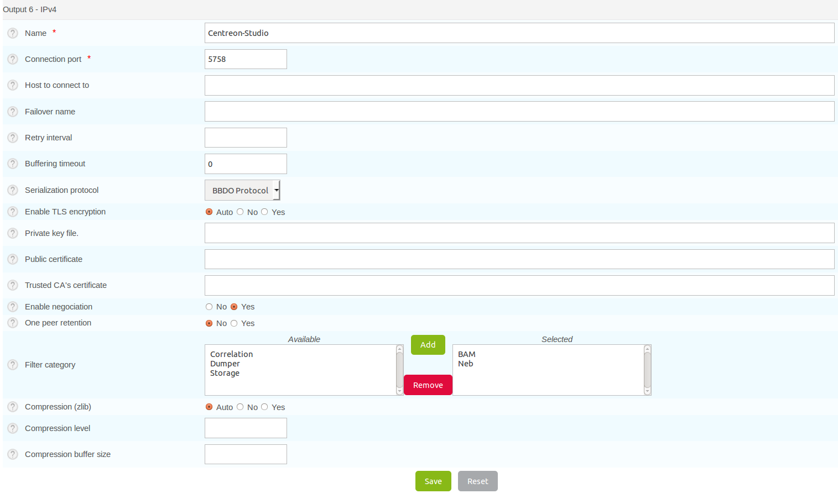Show help for Buffering timeout
The image size is (838, 504).
pos(13,164)
